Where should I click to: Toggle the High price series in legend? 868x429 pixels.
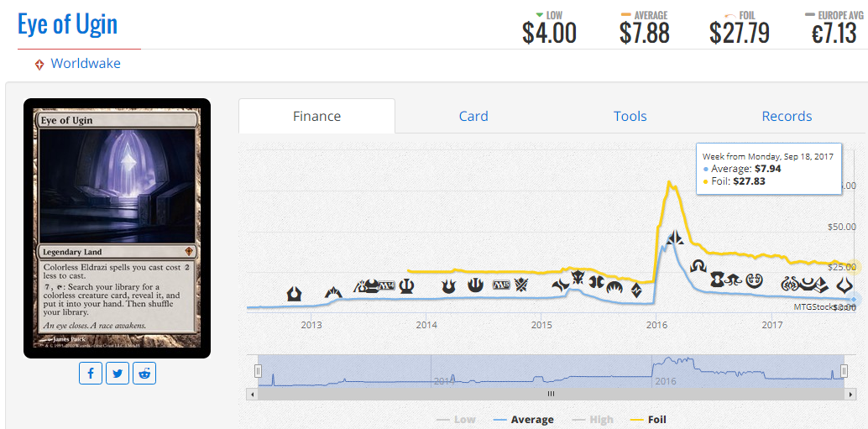pyautogui.click(x=593, y=420)
